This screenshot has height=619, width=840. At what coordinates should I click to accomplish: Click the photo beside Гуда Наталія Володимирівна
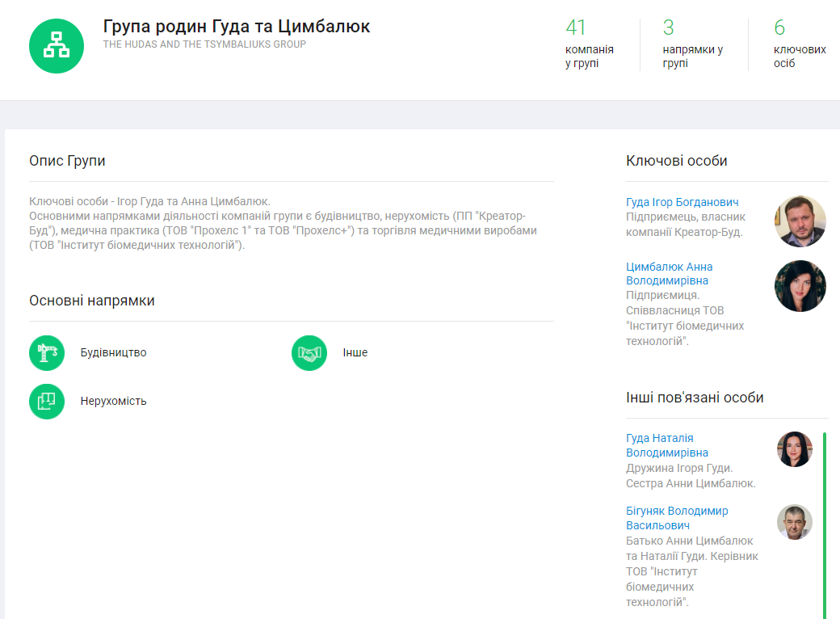pyautogui.click(x=794, y=449)
